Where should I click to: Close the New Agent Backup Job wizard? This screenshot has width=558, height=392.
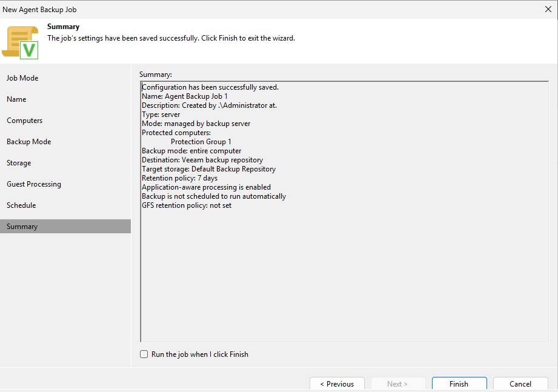click(548, 9)
